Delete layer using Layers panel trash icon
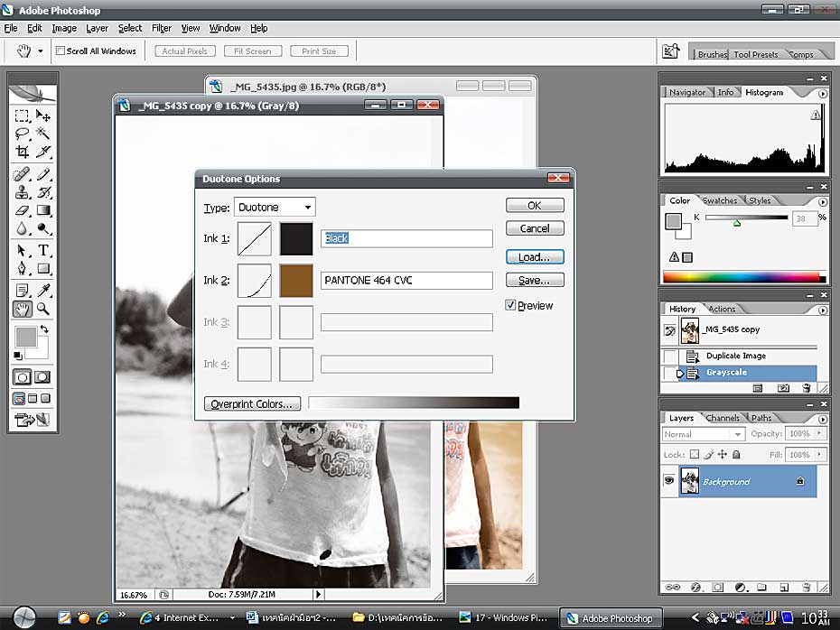The image size is (840, 630). click(806, 588)
